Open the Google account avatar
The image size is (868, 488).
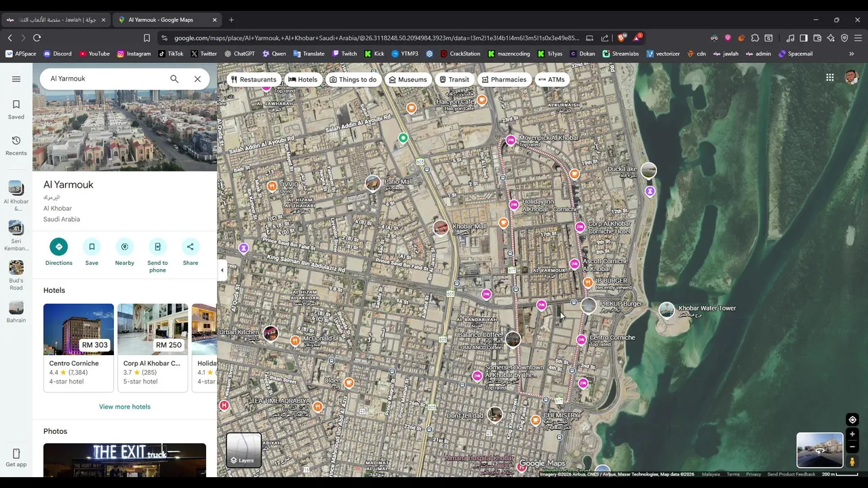[x=852, y=77]
